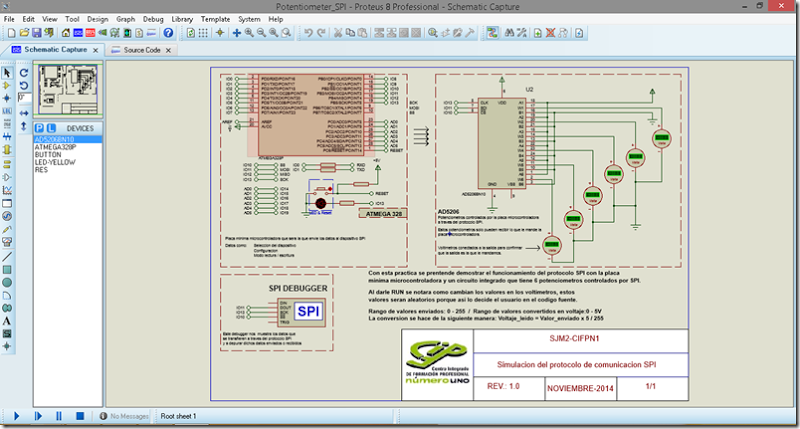The height and width of the screenshot is (429, 800).
Task: Open the Graph menu
Action: coord(126,19)
